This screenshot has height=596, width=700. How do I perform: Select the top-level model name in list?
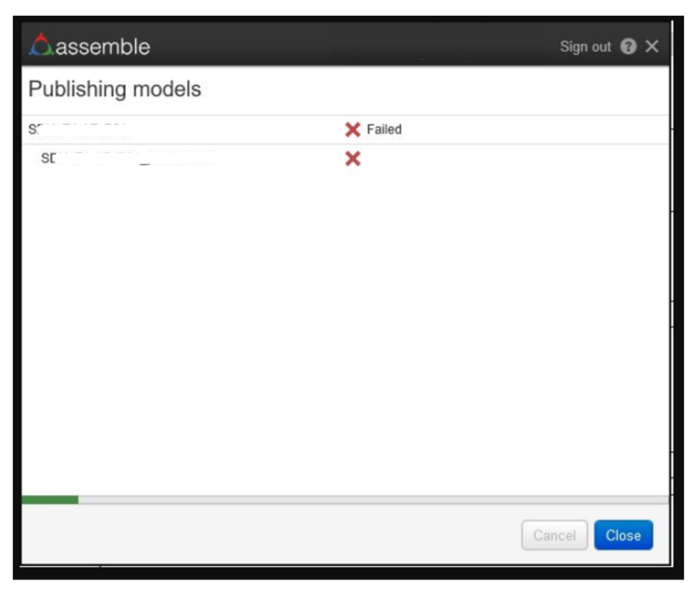click(79, 130)
